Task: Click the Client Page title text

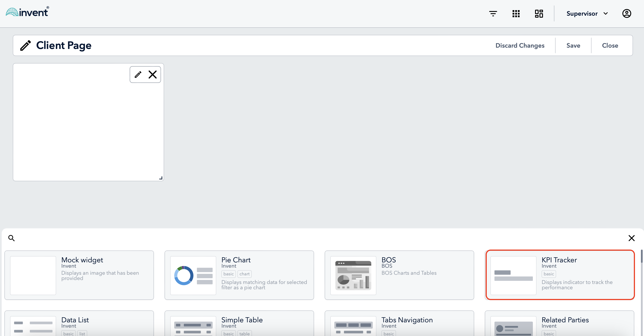Action: pyautogui.click(x=64, y=45)
